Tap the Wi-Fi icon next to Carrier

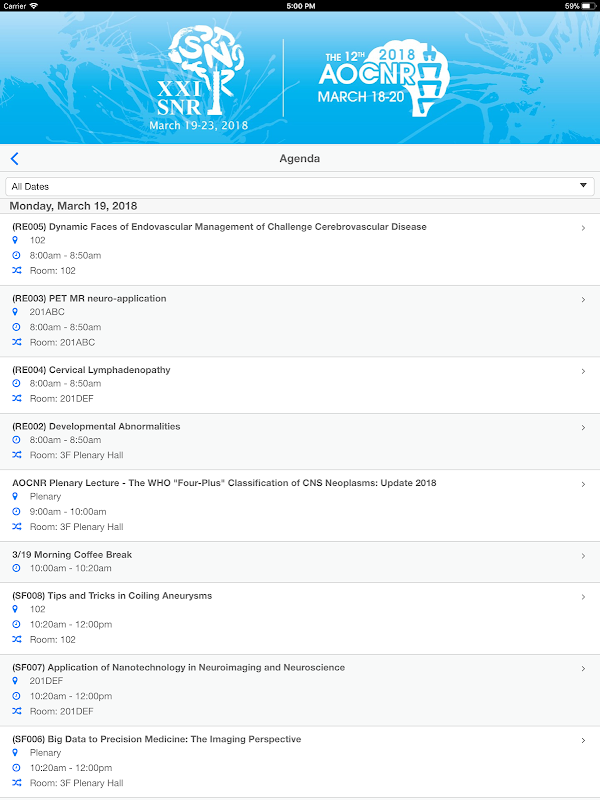(34, 6)
